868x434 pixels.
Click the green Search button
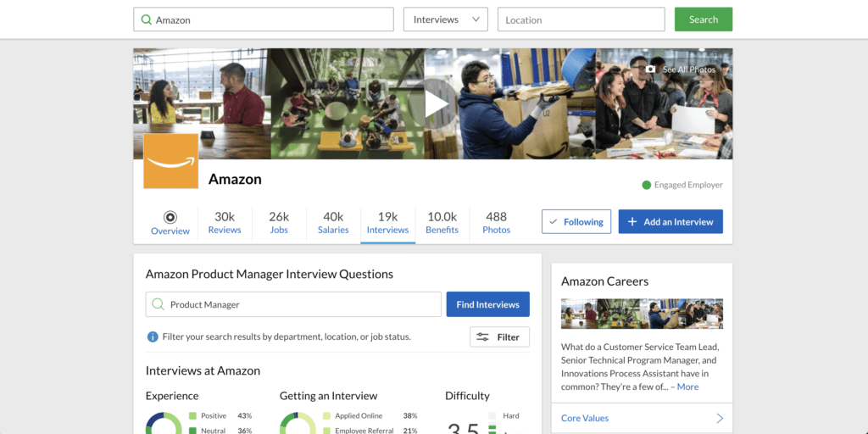point(704,19)
